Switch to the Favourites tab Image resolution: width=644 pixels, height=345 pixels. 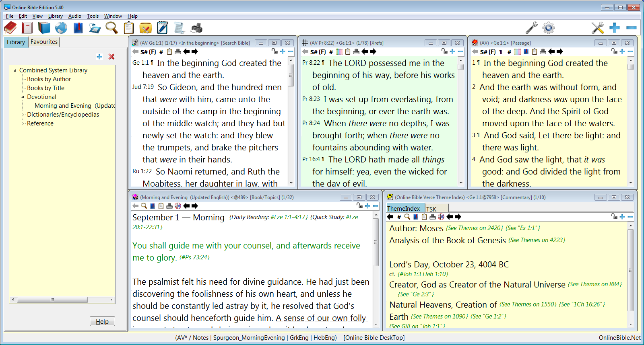(44, 42)
